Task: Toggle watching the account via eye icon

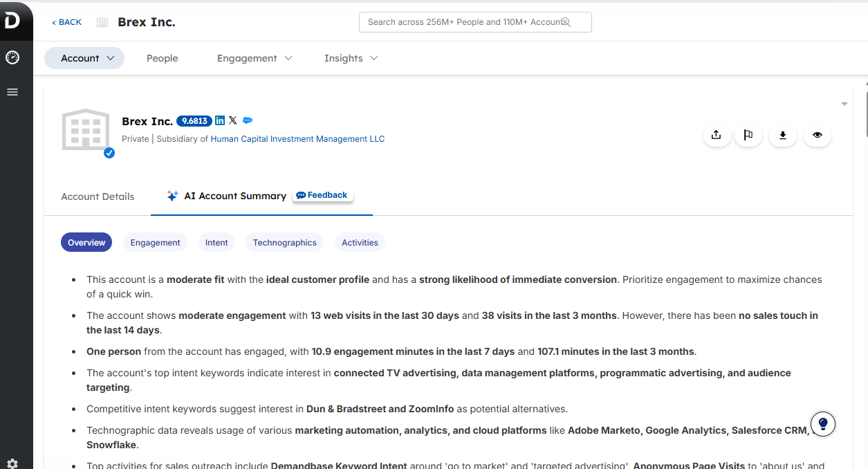Action: pyautogui.click(x=817, y=136)
